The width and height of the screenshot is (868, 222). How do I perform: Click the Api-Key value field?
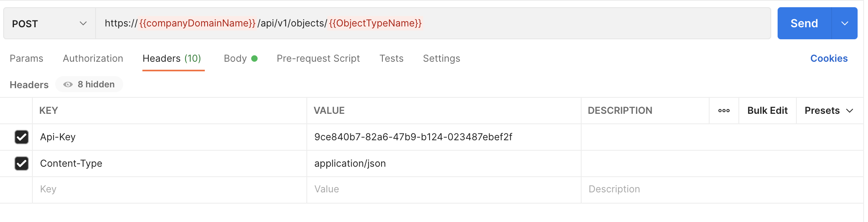click(x=440, y=137)
